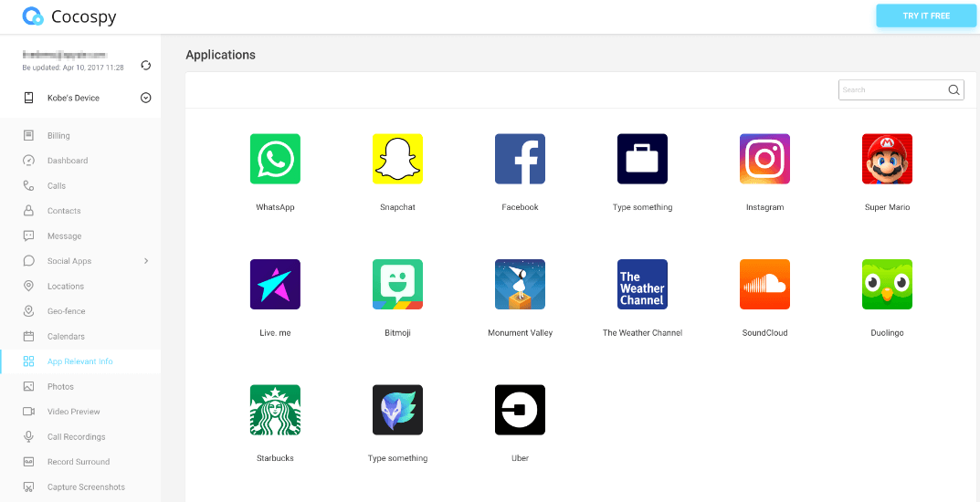Image resolution: width=980 pixels, height=502 pixels.
Task: Open the Facebook app icon
Action: (520, 159)
